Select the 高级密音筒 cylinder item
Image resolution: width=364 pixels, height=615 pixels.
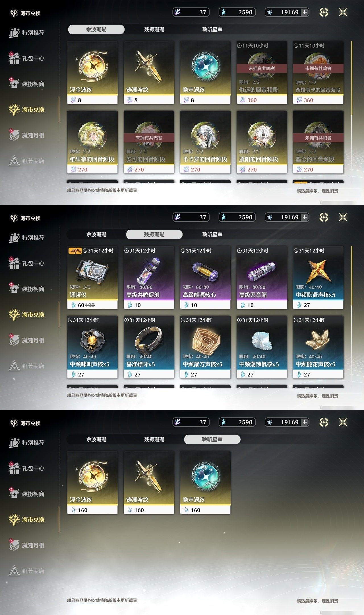(262, 278)
